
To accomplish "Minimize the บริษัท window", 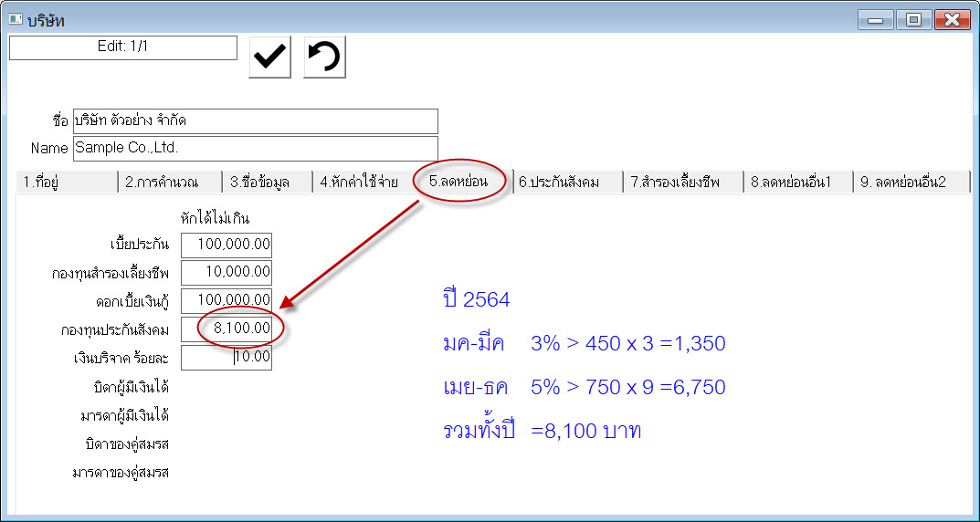I will tap(875, 20).
